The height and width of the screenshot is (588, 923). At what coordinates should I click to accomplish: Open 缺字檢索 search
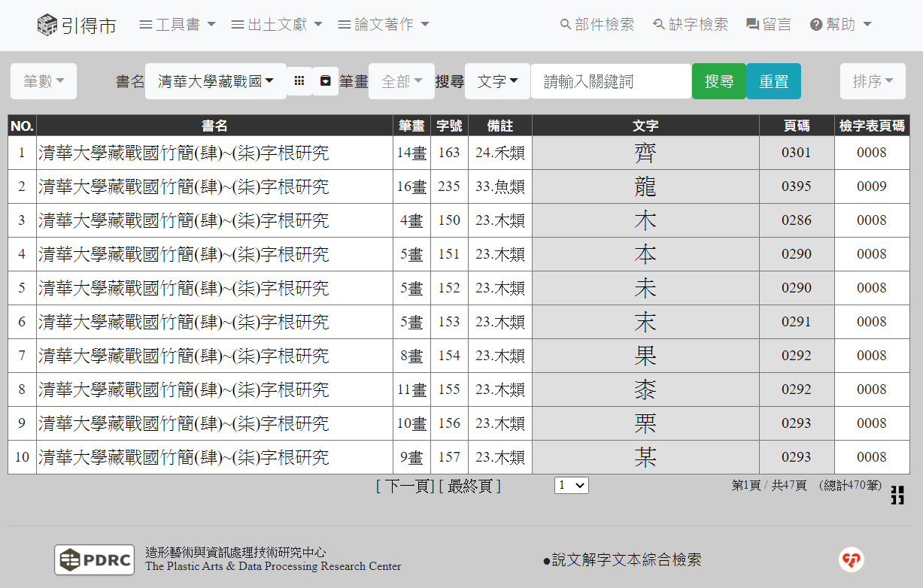click(x=691, y=25)
